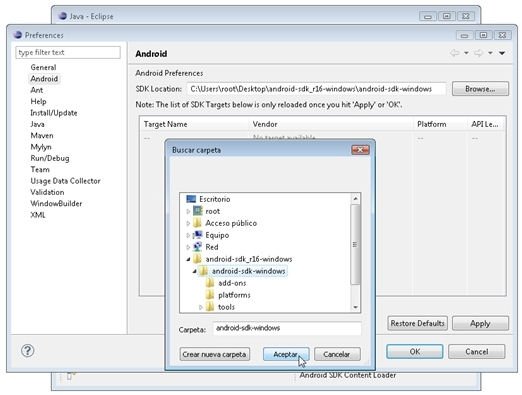The image size is (522, 395).
Task: Select Install/Update preferences category
Action: click(54, 113)
